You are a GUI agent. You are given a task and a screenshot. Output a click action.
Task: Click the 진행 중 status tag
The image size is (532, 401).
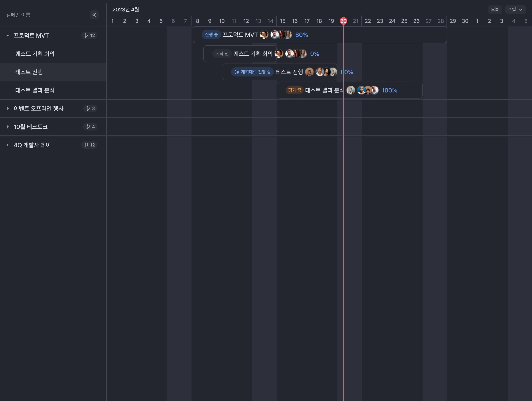coord(211,35)
